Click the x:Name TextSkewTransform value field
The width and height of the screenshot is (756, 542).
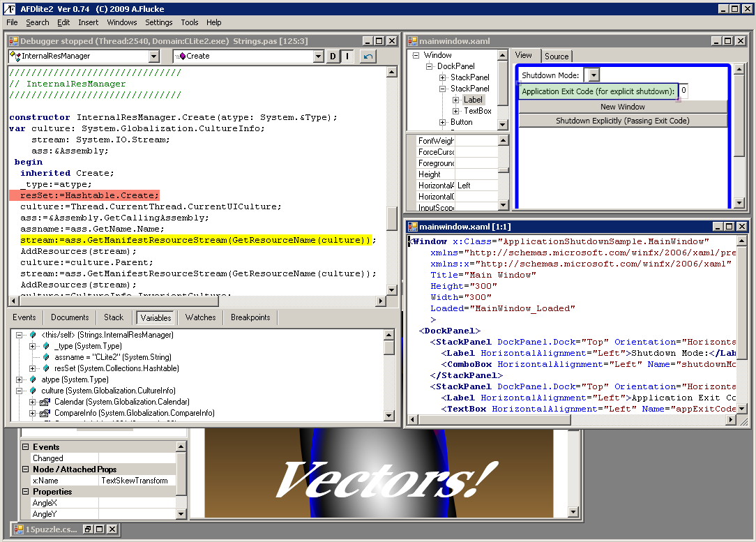click(137, 481)
